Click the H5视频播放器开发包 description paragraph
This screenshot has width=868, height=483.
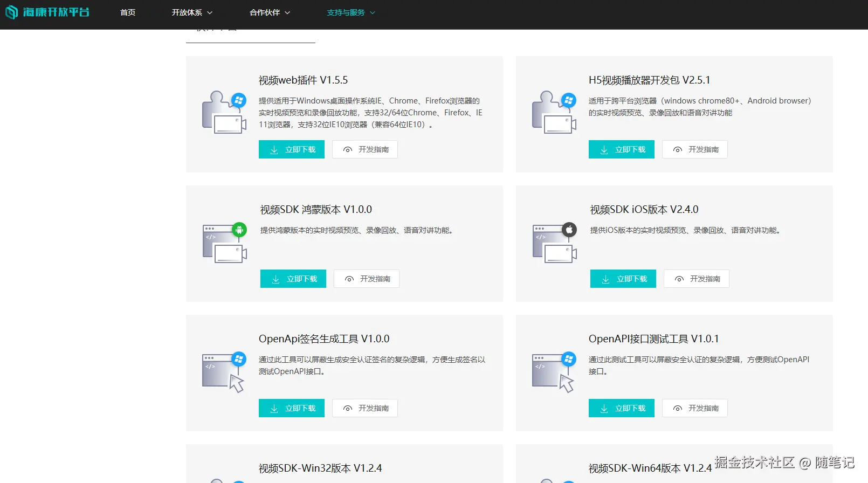point(700,107)
